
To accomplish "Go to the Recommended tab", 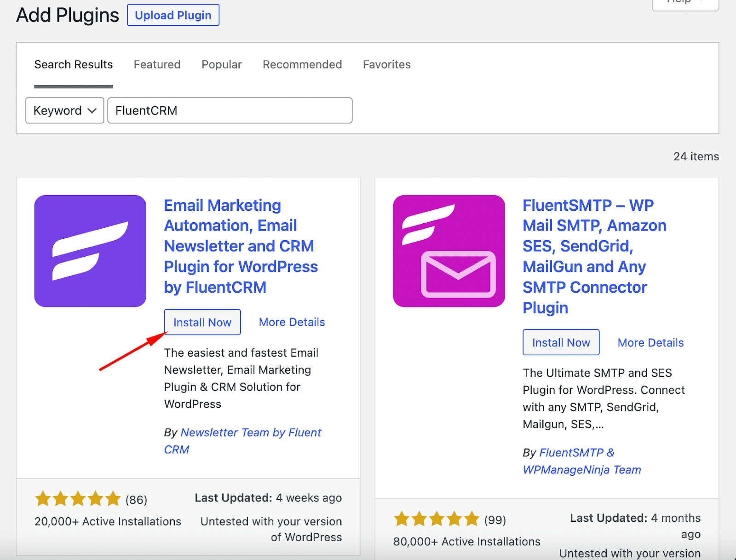I will [302, 64].
